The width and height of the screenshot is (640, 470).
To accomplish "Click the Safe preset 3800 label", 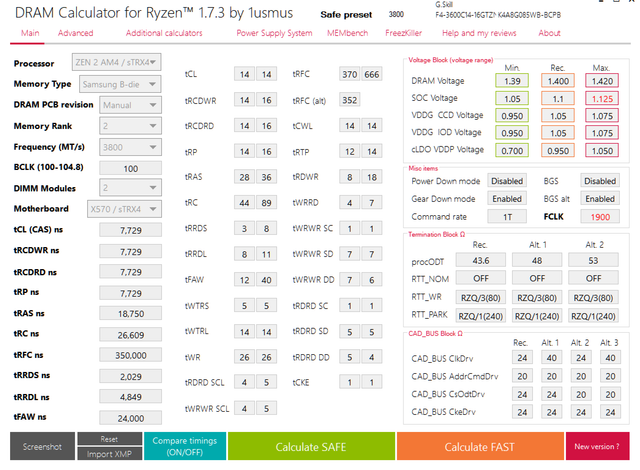I will [x=396, y=14].
